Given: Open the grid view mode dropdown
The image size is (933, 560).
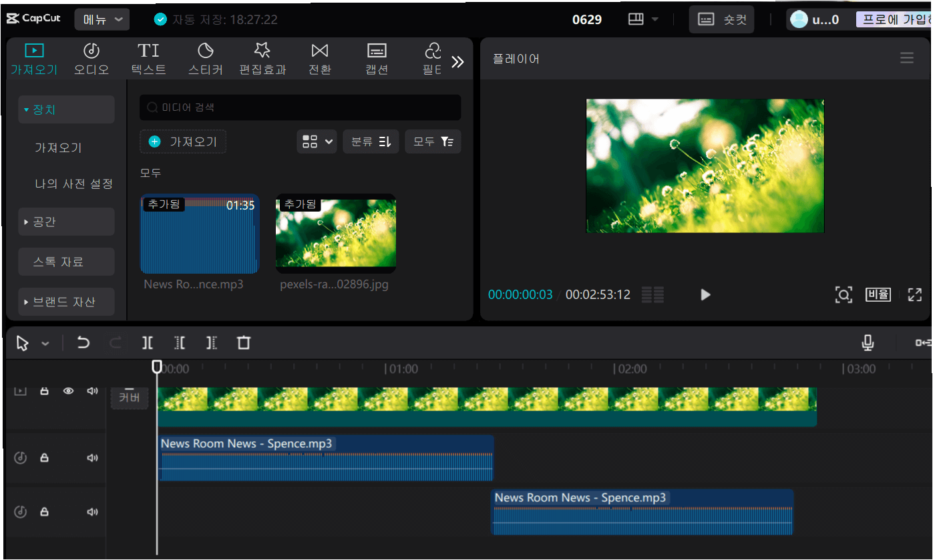Looking at the screenshot, I should coord(317,142).
